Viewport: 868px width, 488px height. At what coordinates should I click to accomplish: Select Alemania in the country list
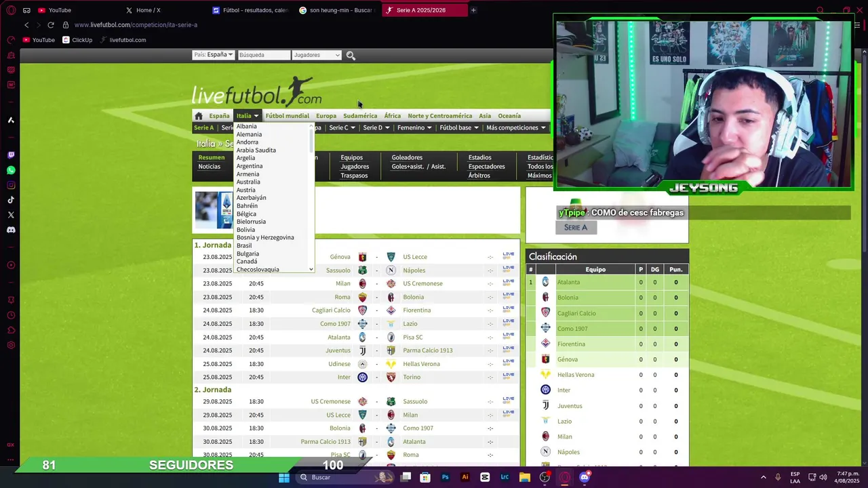249,134
